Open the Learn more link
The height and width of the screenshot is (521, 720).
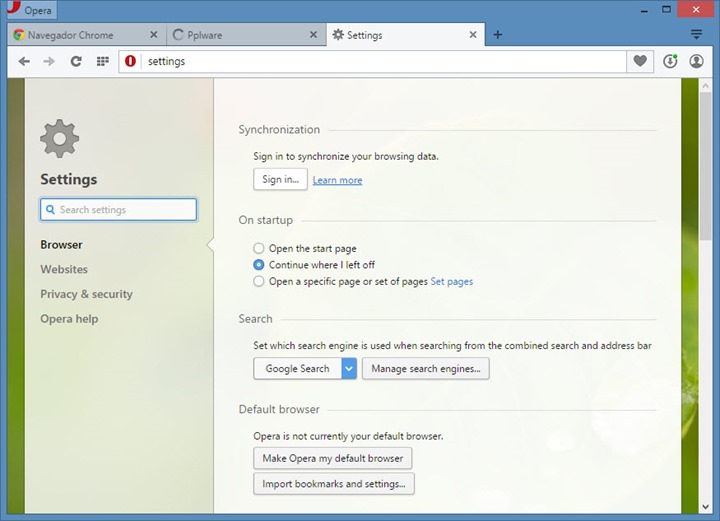pos(338,180)
